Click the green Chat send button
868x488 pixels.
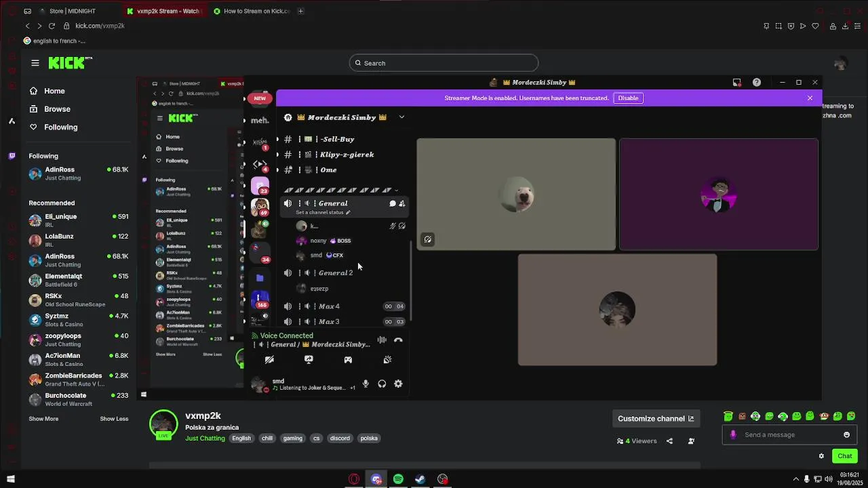tap(844, 456)
